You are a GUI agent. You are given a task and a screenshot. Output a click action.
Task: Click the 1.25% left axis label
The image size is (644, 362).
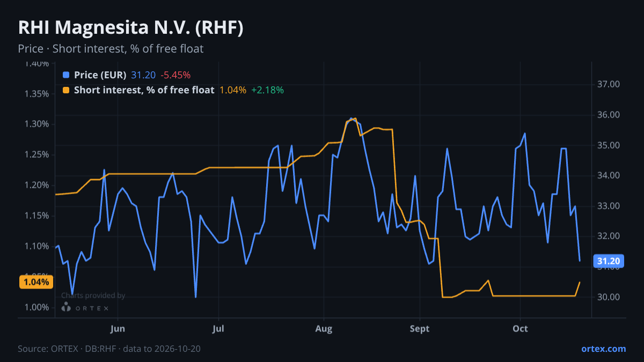click(37, 154)
